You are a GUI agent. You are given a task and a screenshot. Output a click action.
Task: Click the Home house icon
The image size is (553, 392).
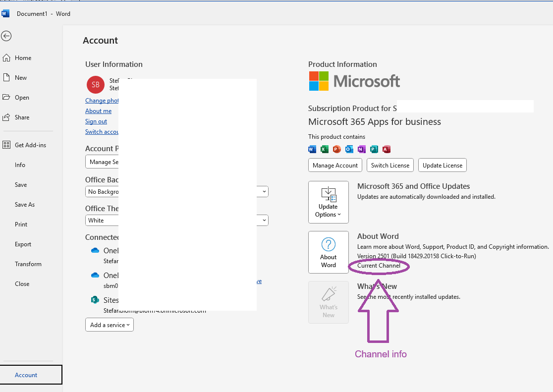click(6, 58)
